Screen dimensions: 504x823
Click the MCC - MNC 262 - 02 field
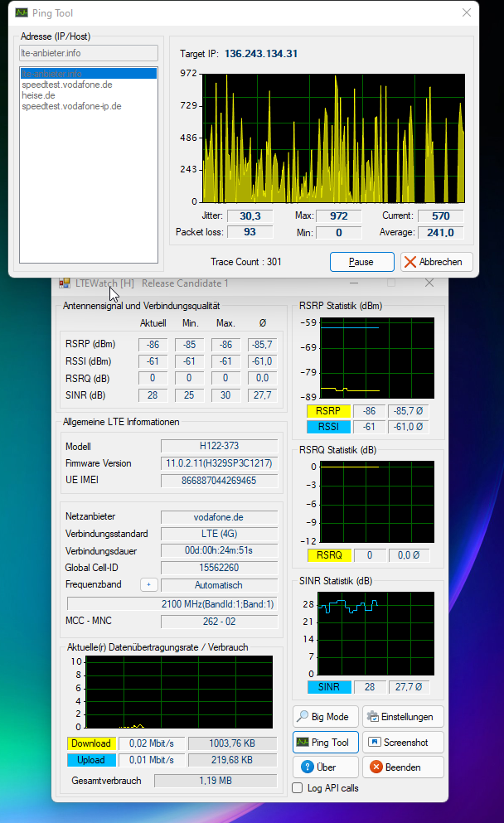pos(219,622)
